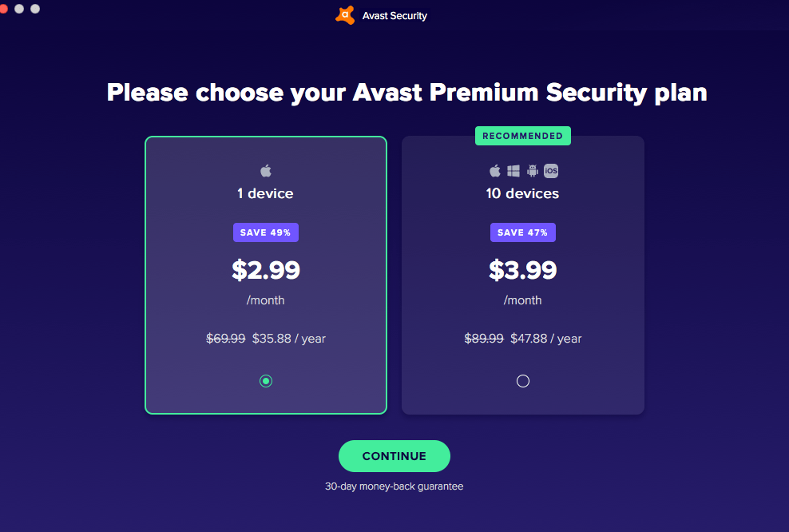Viewport: 789px width, 532px height.
Task: Select the 1 device plan radio button
Action: point(265,381)
